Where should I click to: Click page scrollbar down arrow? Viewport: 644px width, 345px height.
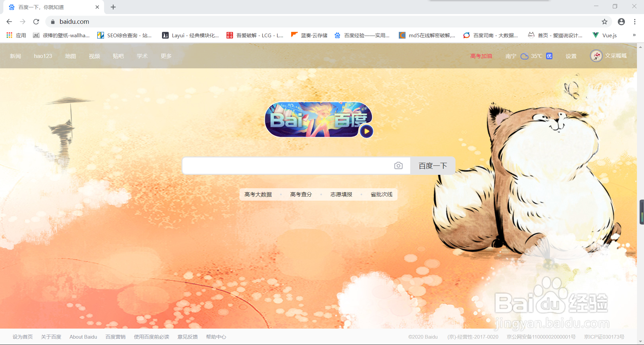(x=640, y=342)
